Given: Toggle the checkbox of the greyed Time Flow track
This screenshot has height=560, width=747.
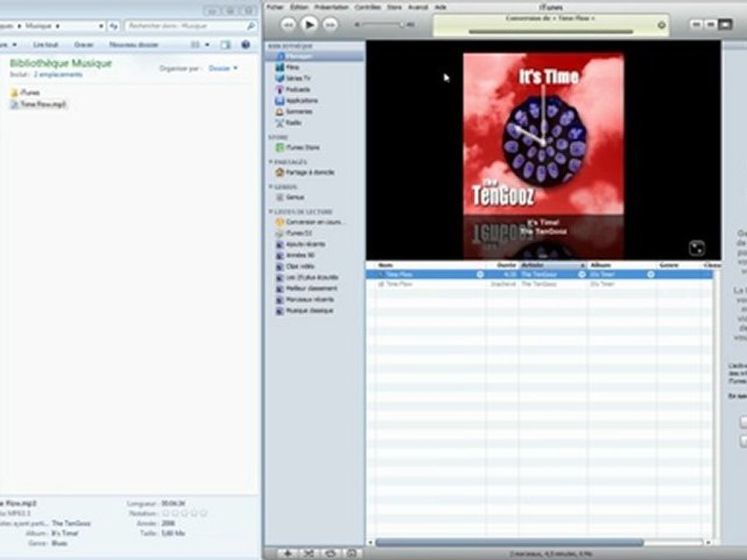Looking at the screenshot, I should (x=381, y=284).
